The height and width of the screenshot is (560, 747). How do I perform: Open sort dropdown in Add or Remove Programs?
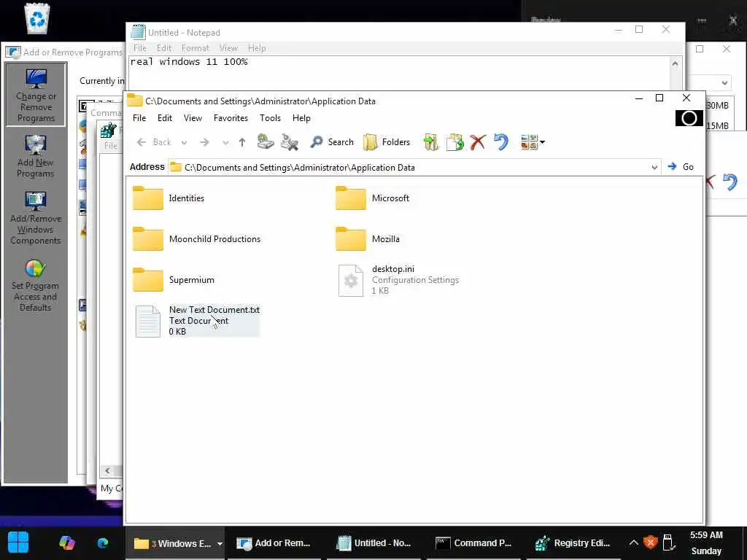(x=724, y=82)
